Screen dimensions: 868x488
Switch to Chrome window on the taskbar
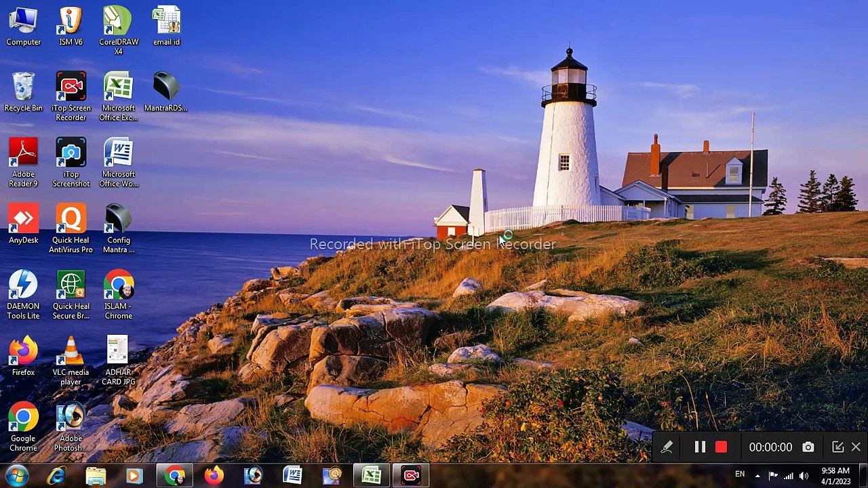click(x=174, y=476)
